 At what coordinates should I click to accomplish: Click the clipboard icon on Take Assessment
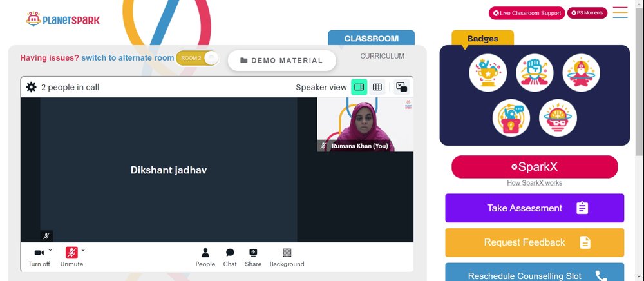582,208
